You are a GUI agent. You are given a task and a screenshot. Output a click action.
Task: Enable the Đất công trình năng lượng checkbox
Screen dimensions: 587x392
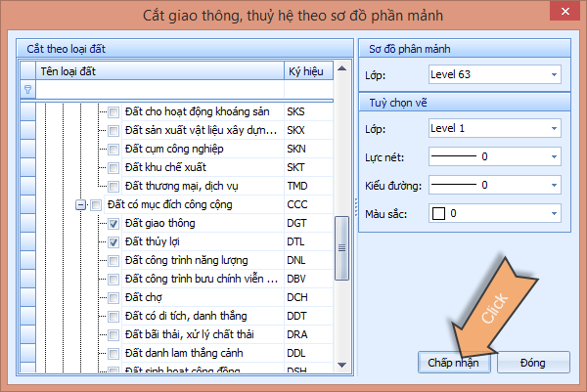point(113,260)
